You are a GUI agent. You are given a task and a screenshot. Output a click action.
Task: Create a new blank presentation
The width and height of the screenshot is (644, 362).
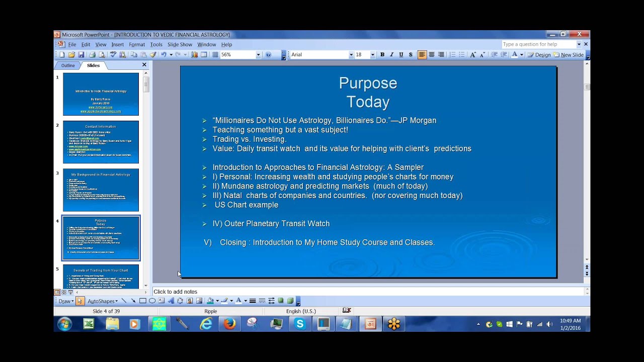(x=62, y=55)
